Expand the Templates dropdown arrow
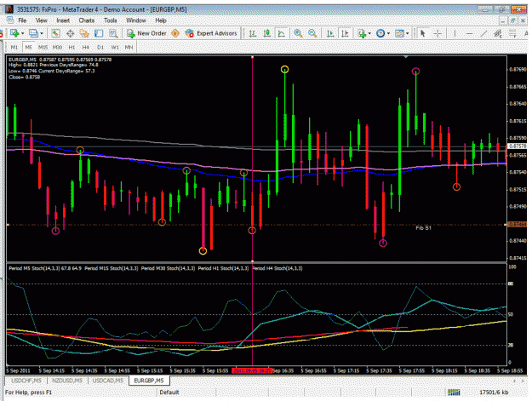532x401 pixels. pos(407,33)
